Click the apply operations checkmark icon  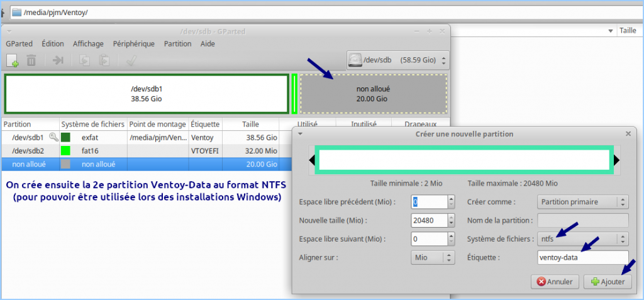pyautogui.click(x=131, y=60)
